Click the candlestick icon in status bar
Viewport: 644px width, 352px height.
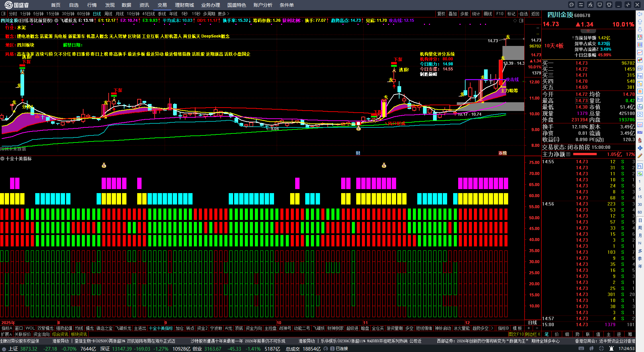click(592, 349)
